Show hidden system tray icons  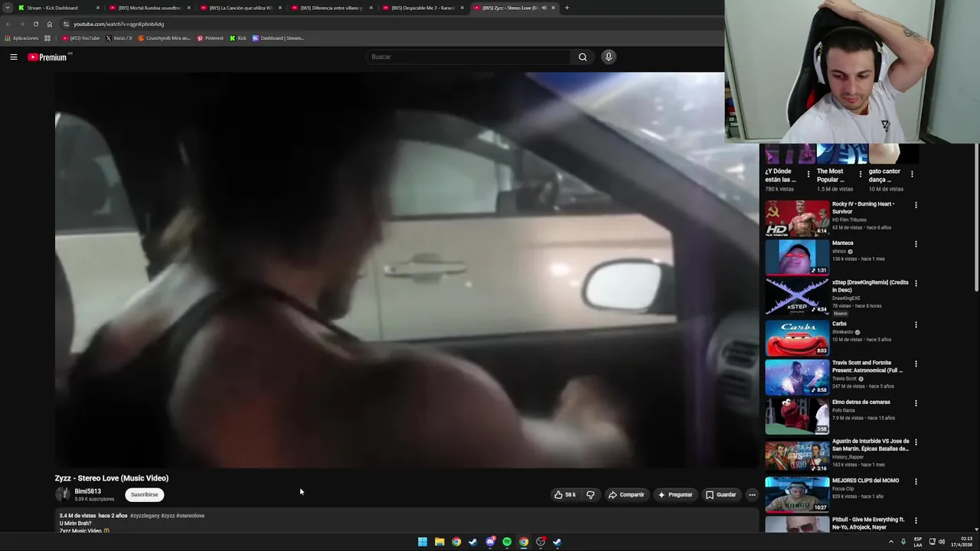(890, 542)
